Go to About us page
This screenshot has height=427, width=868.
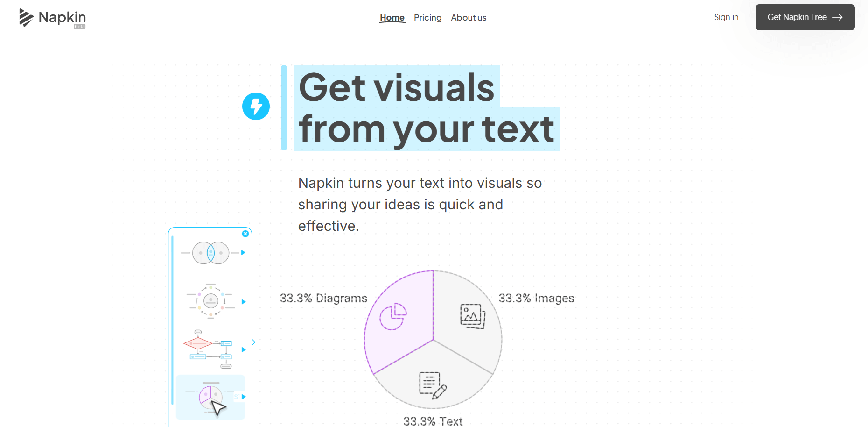pyautogui.click(x=469, y=18)
